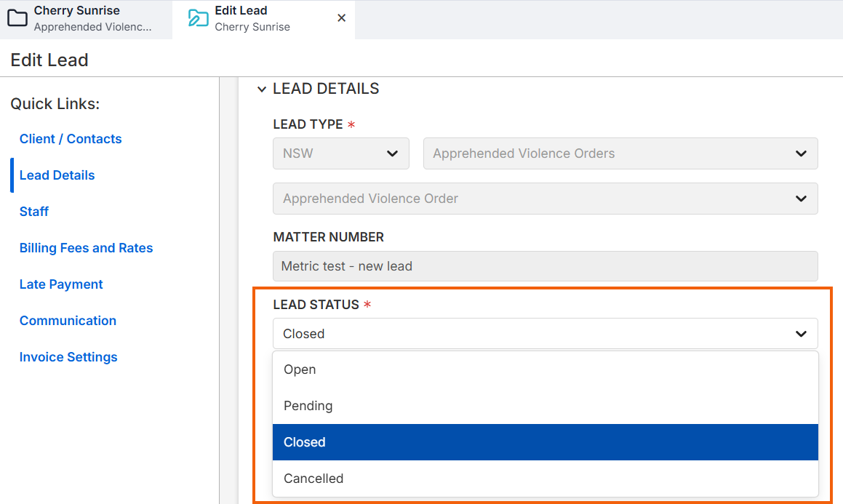843x504 pixels.
Task: Click the Edit Lead tab icon
Action: (x=198, y=18)
